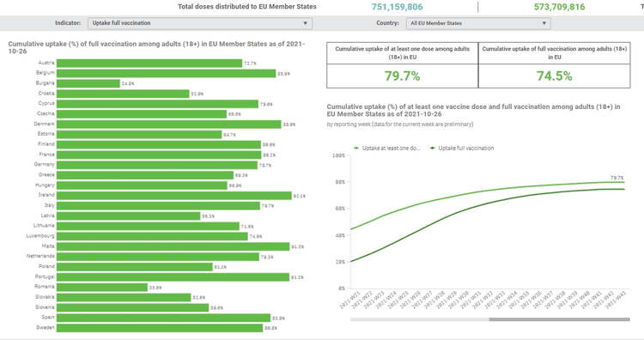
Task: Expand the Country selector arrow
Action: [x=544, y=23]
